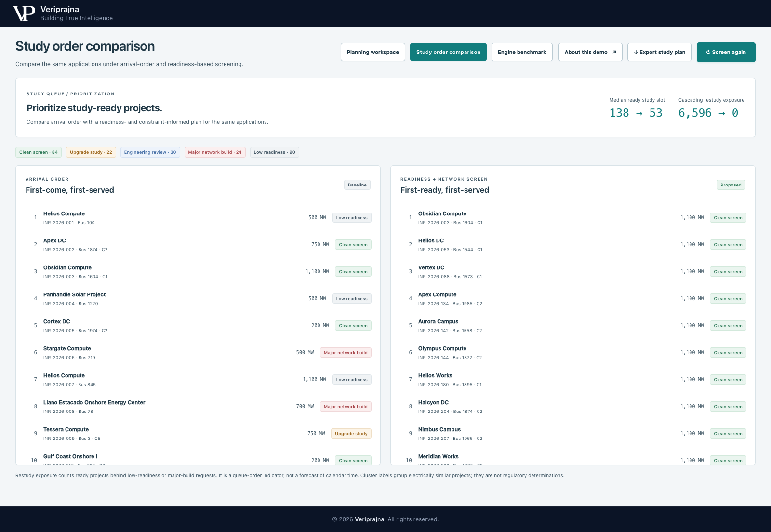Select the Meridian Works row

[x=573, y=456]
